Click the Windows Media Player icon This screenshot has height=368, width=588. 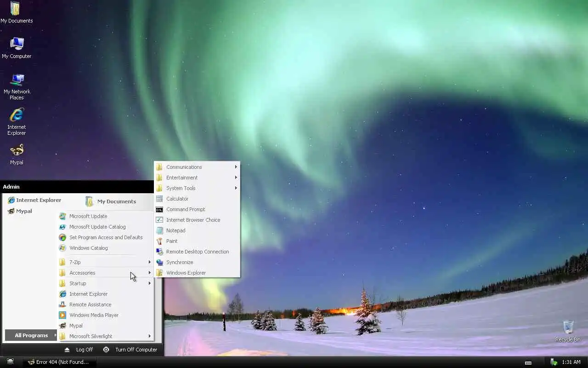pyautogui.click(x=62, y=315)
